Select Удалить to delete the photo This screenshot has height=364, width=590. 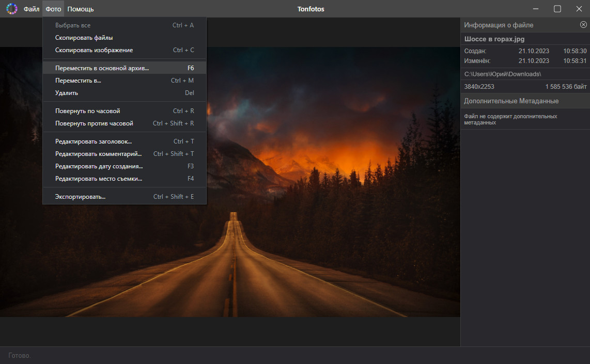[67, 93]
